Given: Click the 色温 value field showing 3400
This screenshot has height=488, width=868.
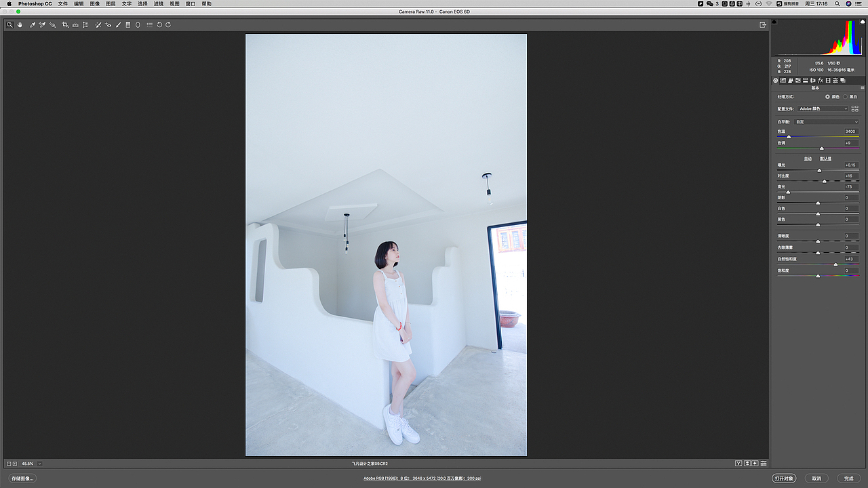Looking at the screenshot, I should pyautogui.click(x=850, y=131).
